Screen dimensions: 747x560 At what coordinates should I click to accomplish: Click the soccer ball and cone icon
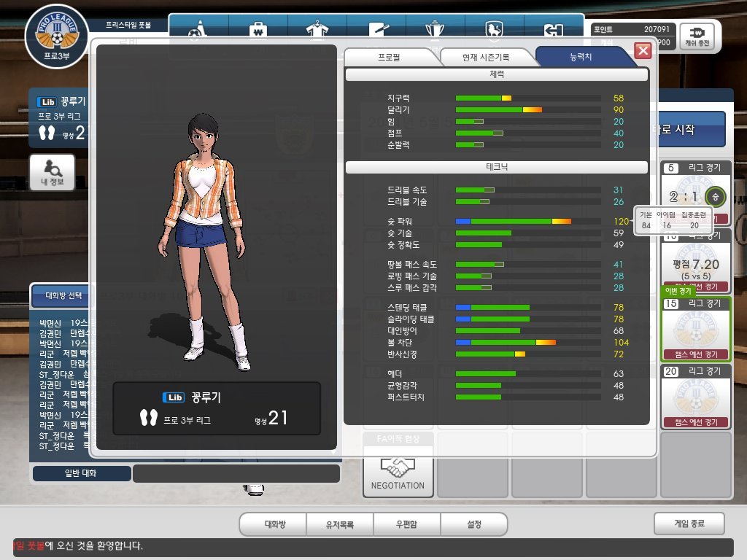[x=198, y=31]
